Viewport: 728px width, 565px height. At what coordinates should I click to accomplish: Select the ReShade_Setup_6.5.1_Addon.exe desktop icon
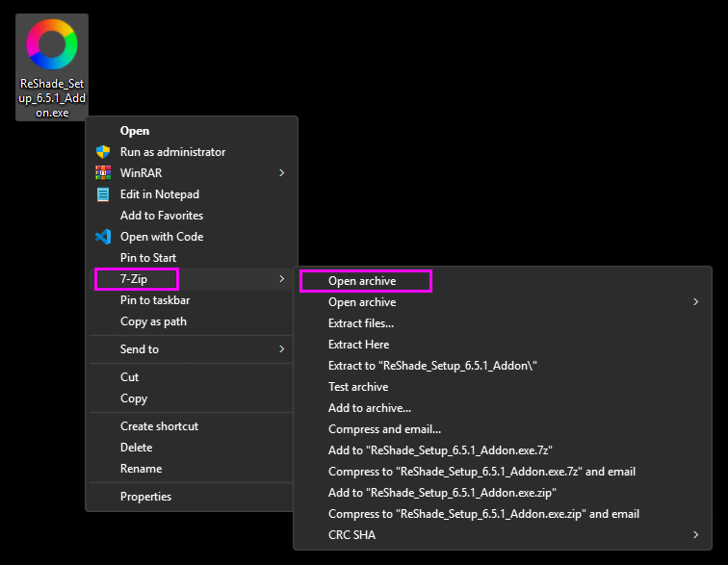point(52,67)
